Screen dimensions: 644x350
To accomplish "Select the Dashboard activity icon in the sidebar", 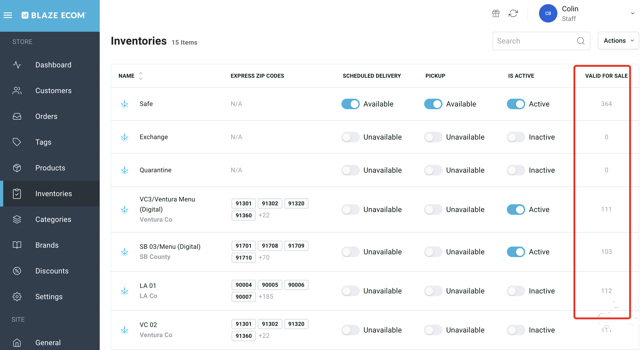I will tap(17, 65).
